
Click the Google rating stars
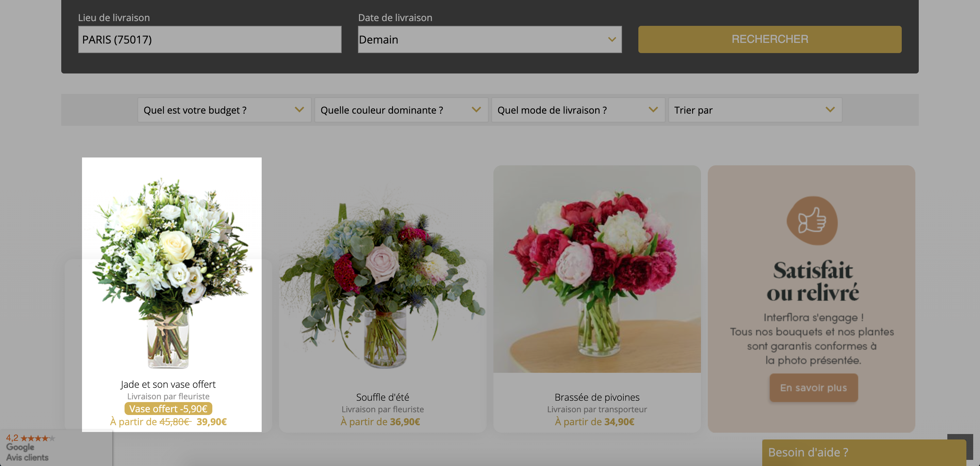(38, 438)
